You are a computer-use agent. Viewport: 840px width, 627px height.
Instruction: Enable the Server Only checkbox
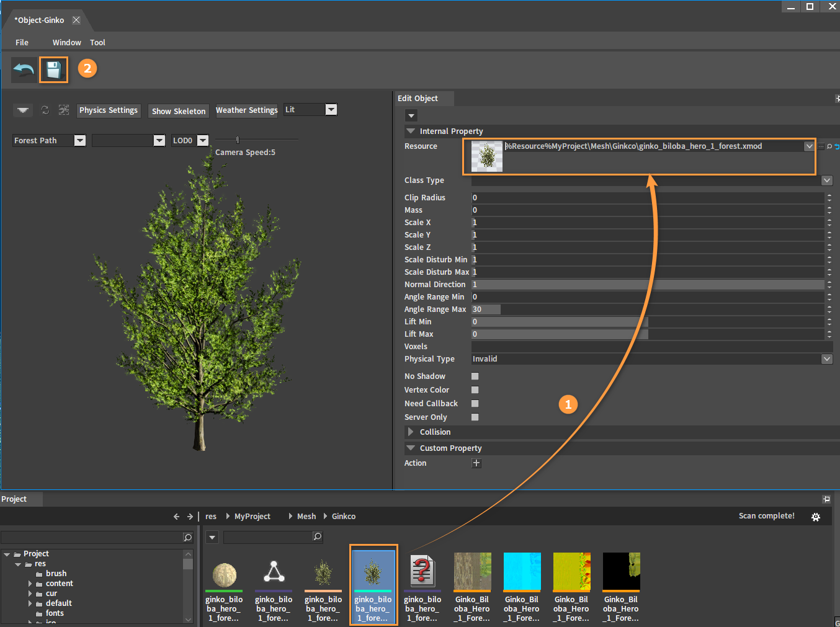[x=475, y=417]
